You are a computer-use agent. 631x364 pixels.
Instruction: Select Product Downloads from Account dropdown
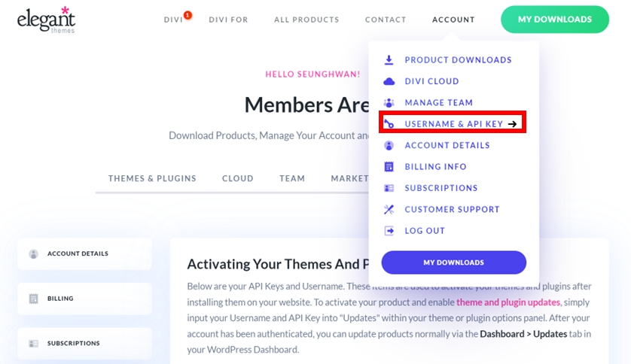[x=459, y=60]
